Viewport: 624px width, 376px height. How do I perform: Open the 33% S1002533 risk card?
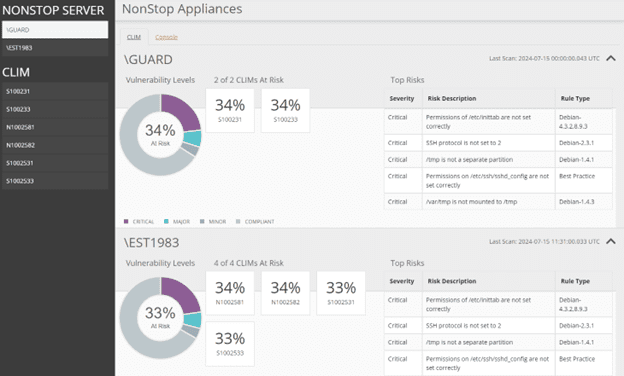pyautogui.click(x=230, y=344)
